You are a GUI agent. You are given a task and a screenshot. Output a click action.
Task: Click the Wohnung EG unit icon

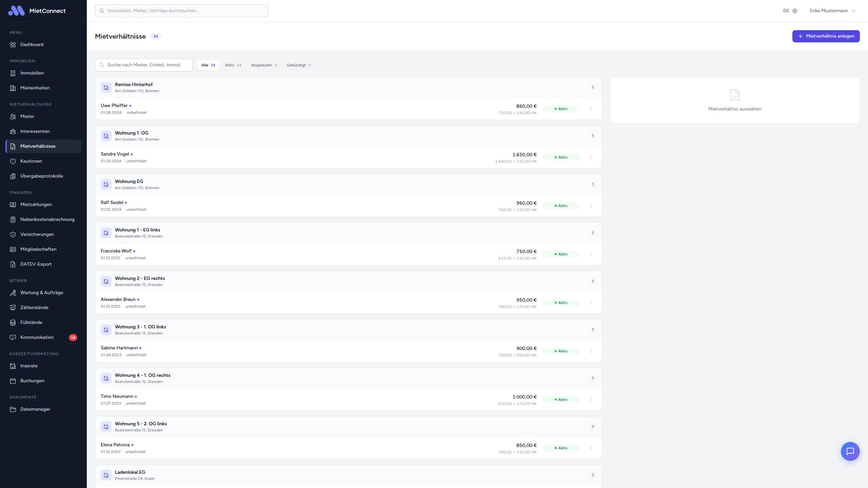(106, 184)
